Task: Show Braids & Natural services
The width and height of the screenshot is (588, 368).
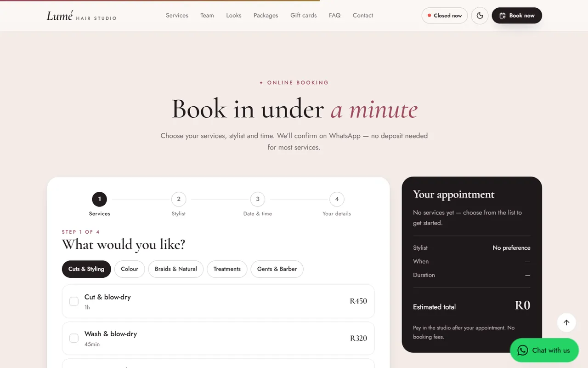Action: tap(176, 269)
